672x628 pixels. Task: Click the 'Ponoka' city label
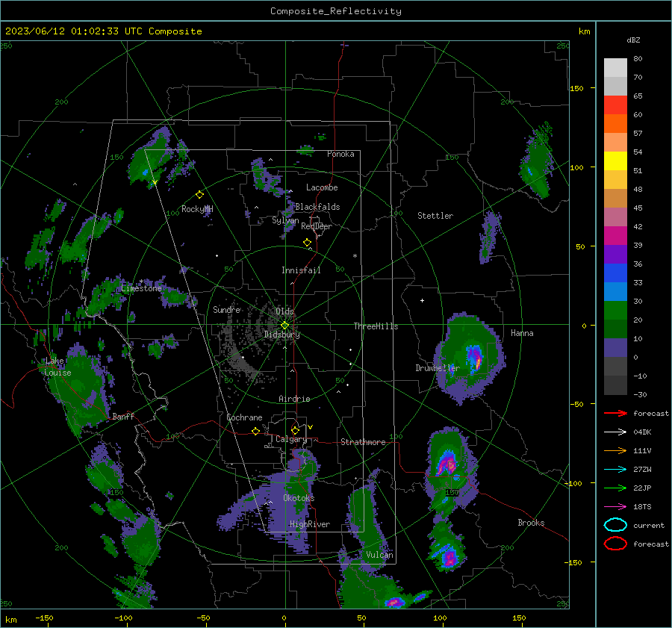click(340, 154)
